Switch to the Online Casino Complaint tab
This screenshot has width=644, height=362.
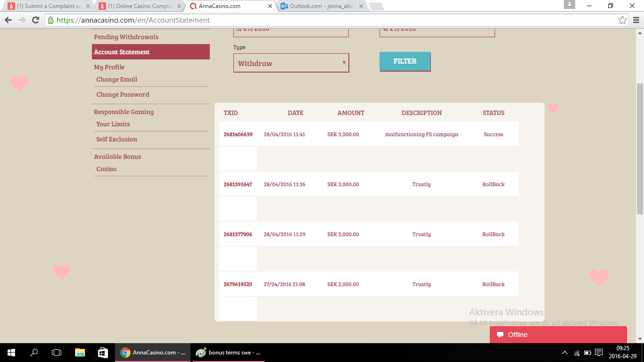click(x=139, y=7)
